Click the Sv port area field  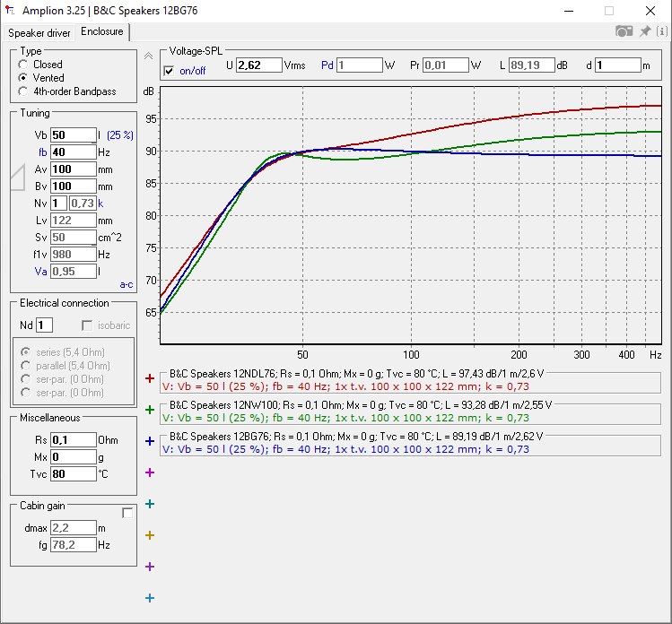coord(74,238)
